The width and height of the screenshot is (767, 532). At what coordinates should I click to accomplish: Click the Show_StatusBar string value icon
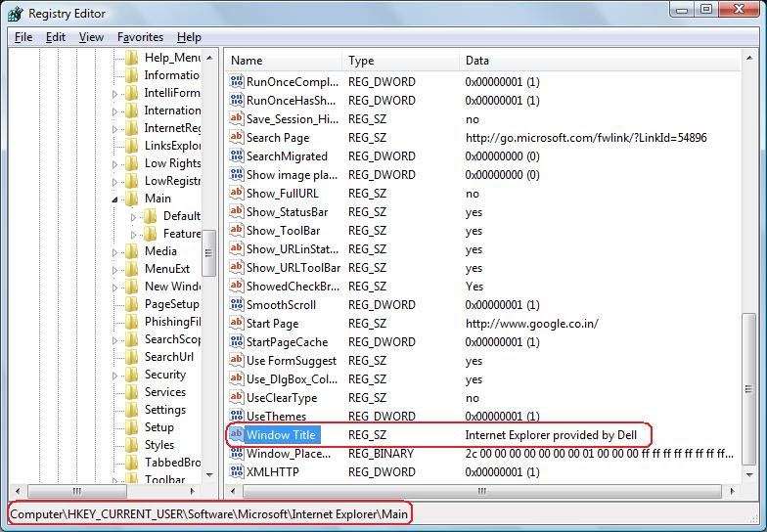(x=237, y=211)
